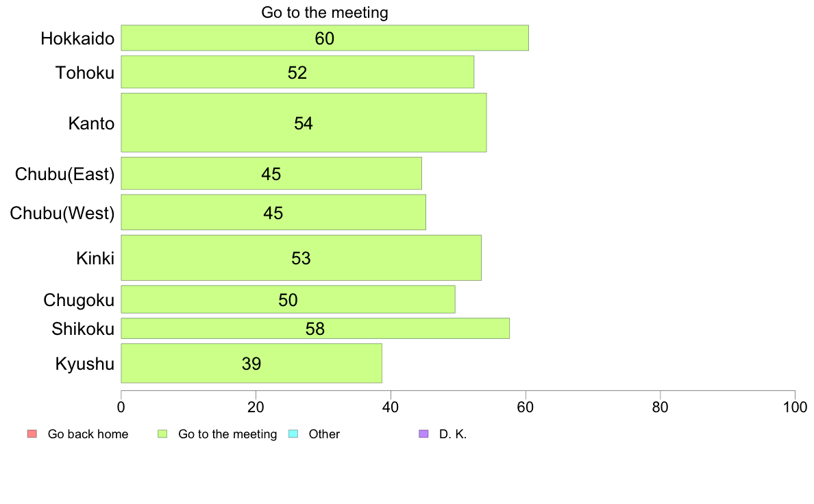814x504 pixels.
Task: Click the Kyushu axis label
Action: (x=84, y=364)
